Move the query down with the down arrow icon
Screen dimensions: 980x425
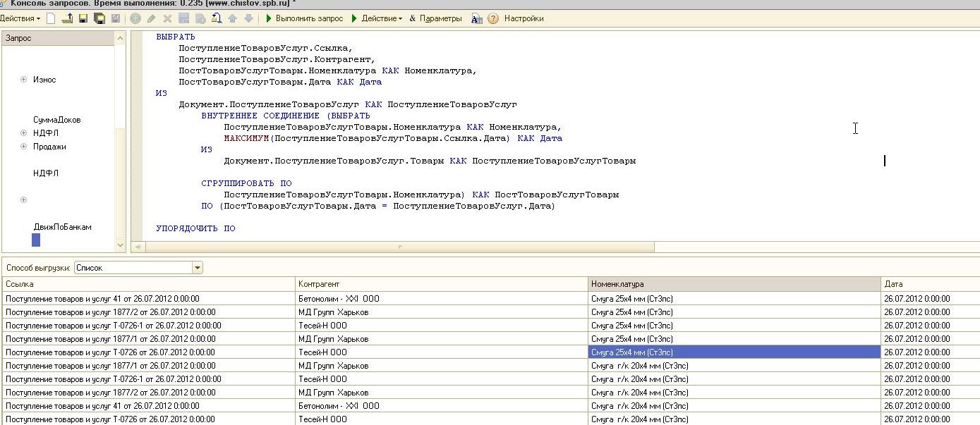tap(248, 18)
